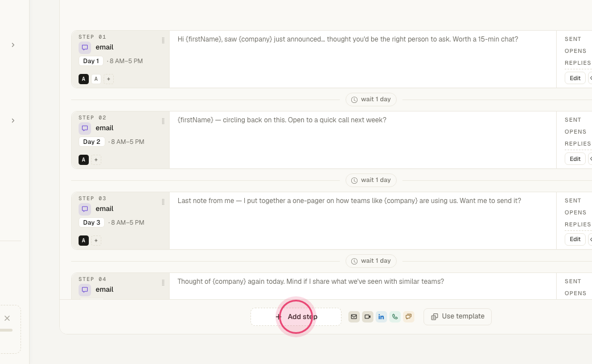
Task: Open the Day 1 schedule chip
Action: 91,61
